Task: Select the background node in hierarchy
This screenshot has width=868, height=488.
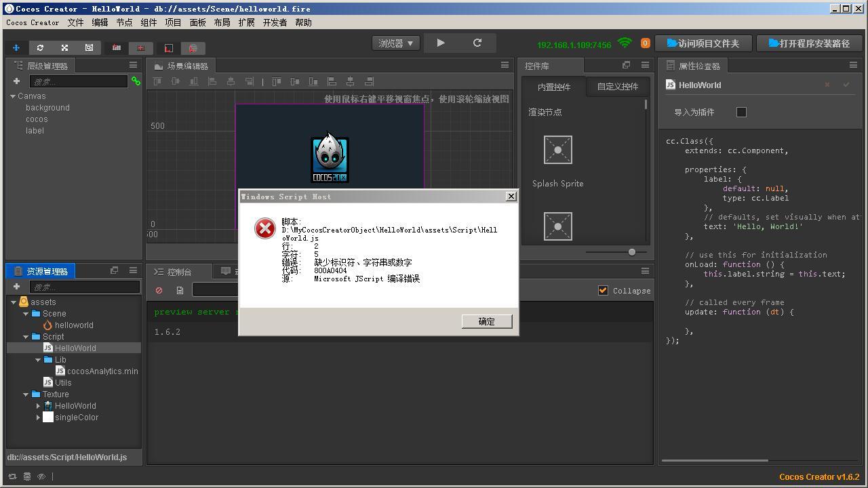Action: pos(47,108)
